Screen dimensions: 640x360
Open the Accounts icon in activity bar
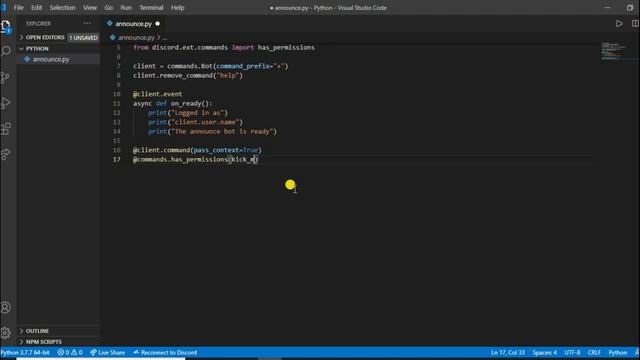click(6, 307)
